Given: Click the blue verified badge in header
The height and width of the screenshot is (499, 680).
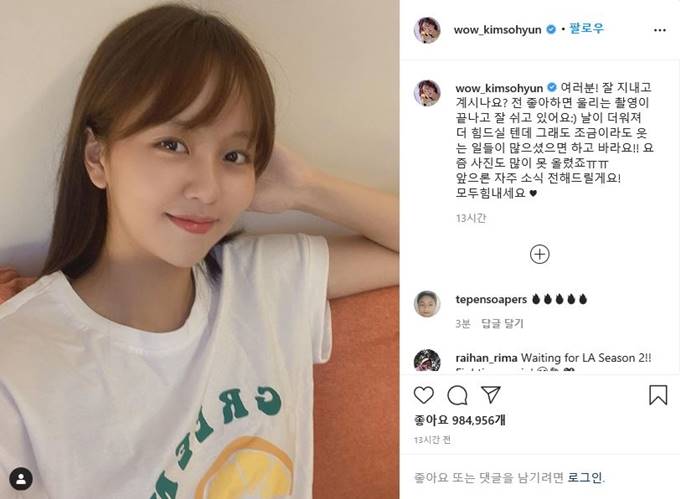Looking at the screenshot, I should point(551,29).
